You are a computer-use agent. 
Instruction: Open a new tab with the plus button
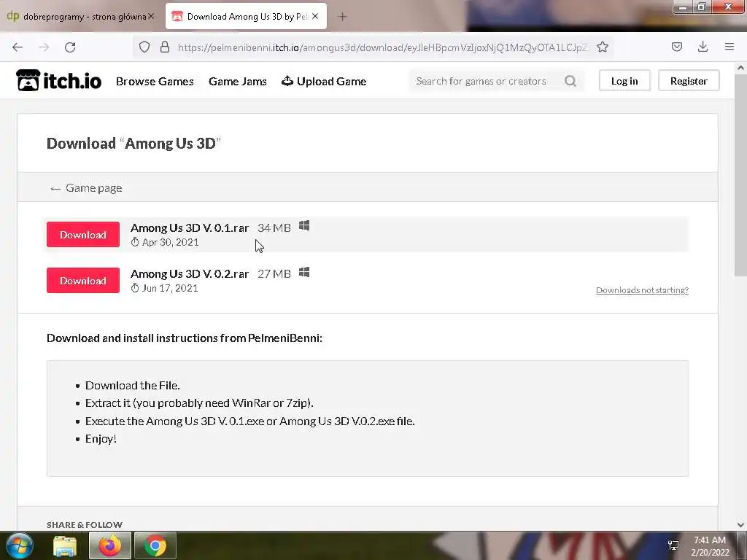pos(342,17)
